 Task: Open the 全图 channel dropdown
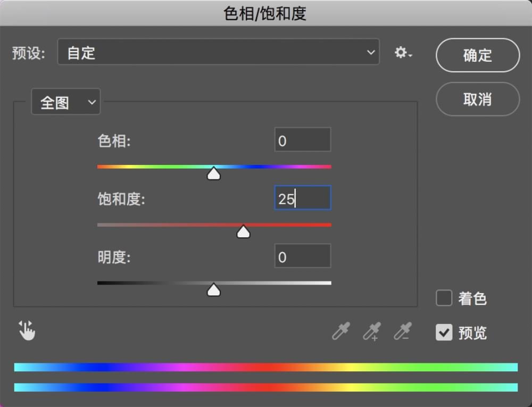pyautogui.click(x=66, y=102)
